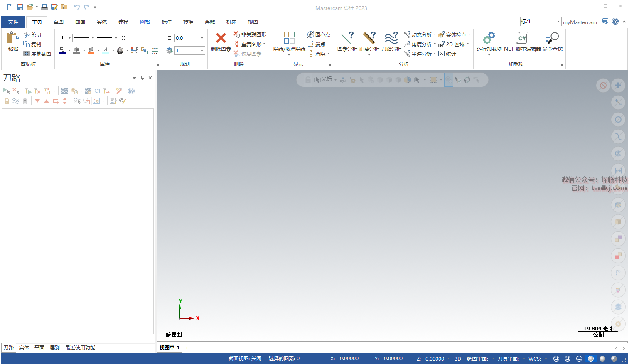The height and width of the screenshot is (364, 629).
Task: Open the 实体 ribbon tab
Action: coord(102,22)
